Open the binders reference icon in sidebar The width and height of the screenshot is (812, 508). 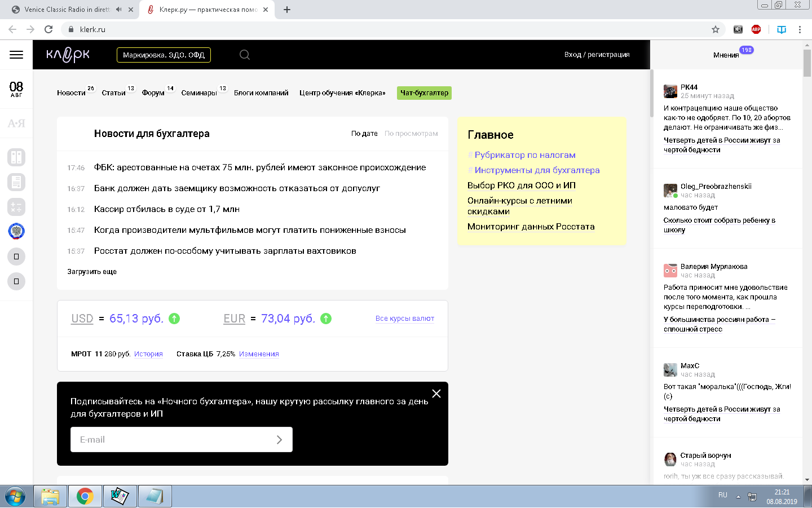click(x=16, y=157)
